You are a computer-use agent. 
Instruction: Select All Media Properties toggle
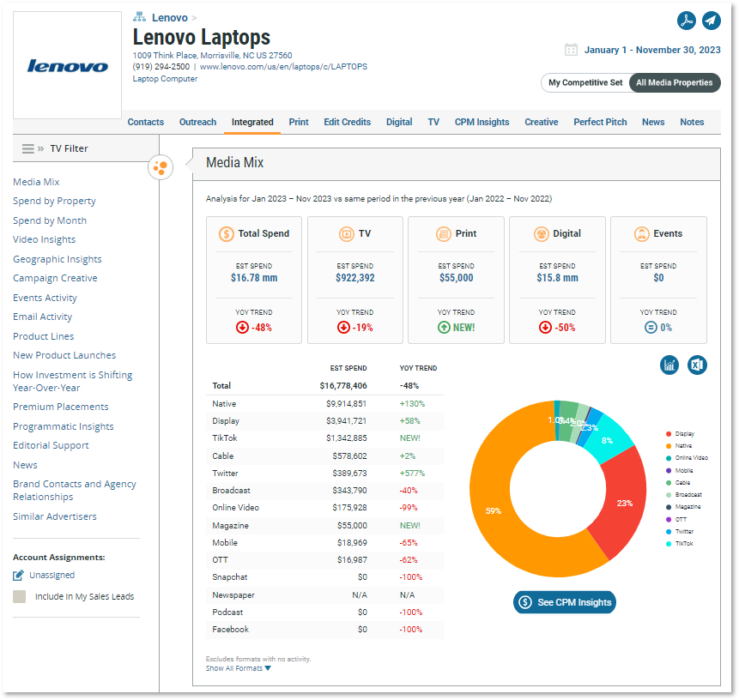(x=675, y=83)
